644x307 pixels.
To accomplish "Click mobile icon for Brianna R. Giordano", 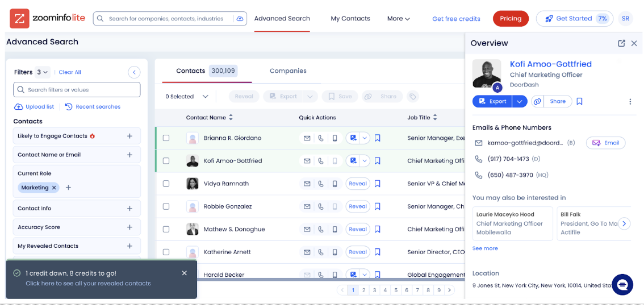I will (334, 138).
